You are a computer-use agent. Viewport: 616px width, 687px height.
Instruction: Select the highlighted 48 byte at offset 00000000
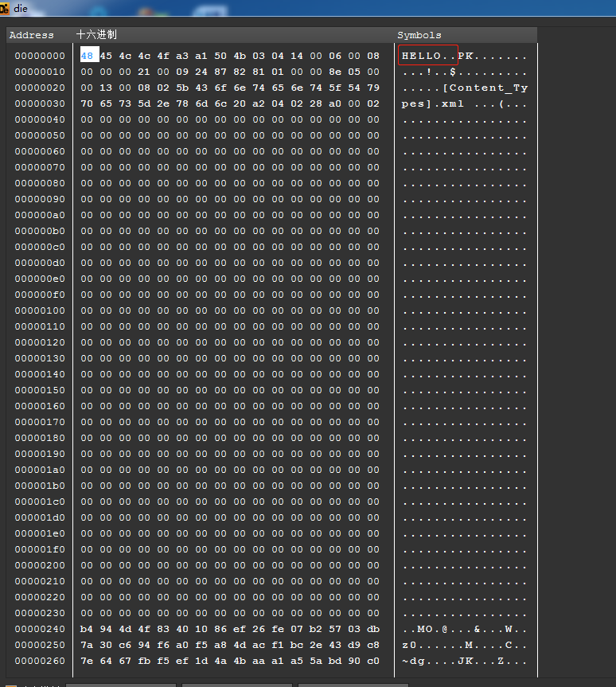[x=87, y=56]
